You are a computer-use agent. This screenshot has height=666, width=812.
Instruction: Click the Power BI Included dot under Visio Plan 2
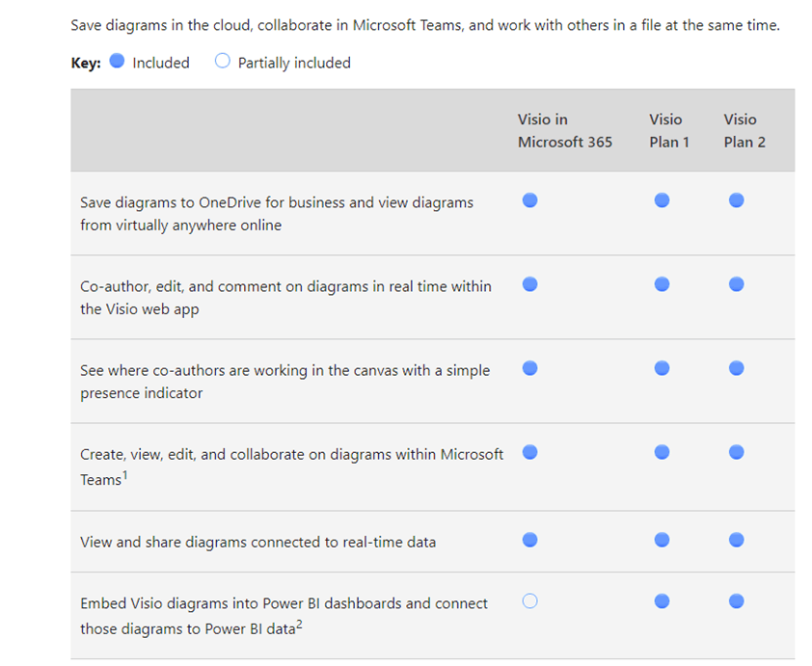[x=736, y=600]
